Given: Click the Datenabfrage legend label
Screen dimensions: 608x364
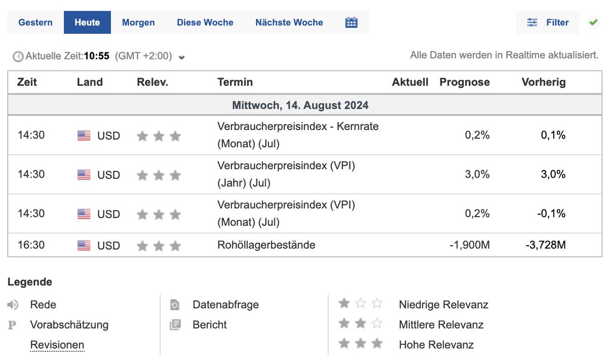Looking at the screenshot, I should click(225, 305).
